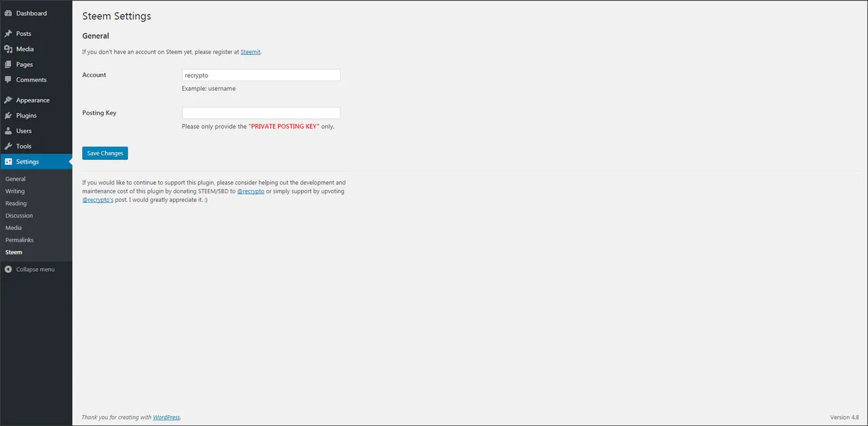Screen dimensions: 868x426
Task: Click the Dashboard gauge icon
Action: click(8, 14)
